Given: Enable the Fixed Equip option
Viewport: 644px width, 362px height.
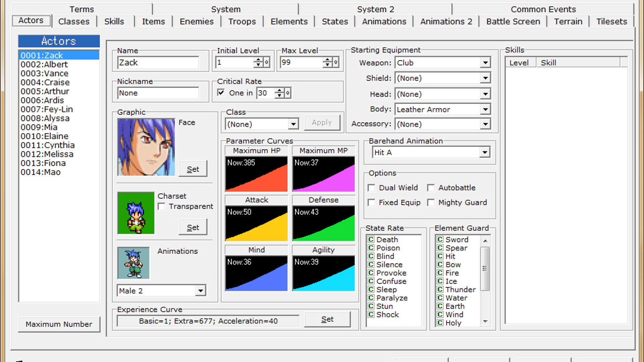Looking at the screenshot, I should (371, 202).
